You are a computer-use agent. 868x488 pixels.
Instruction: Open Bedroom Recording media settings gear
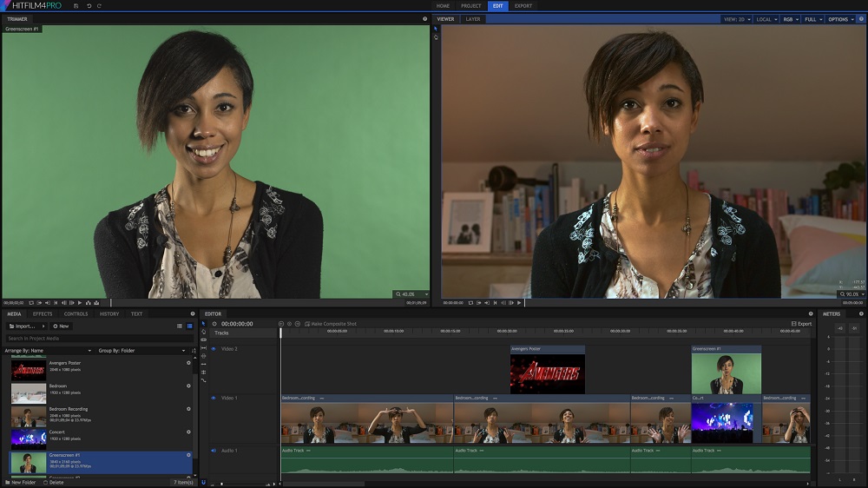(x=188, y=409)
